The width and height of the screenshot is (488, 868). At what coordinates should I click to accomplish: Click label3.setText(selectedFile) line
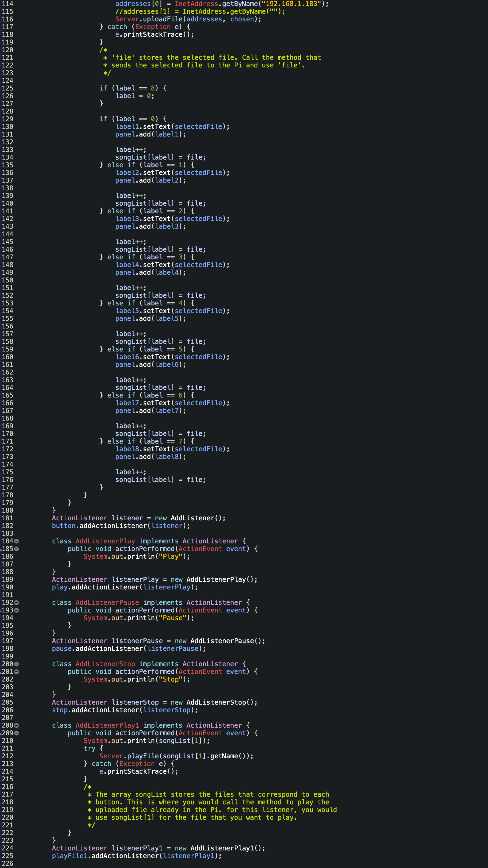coord(172,219)
